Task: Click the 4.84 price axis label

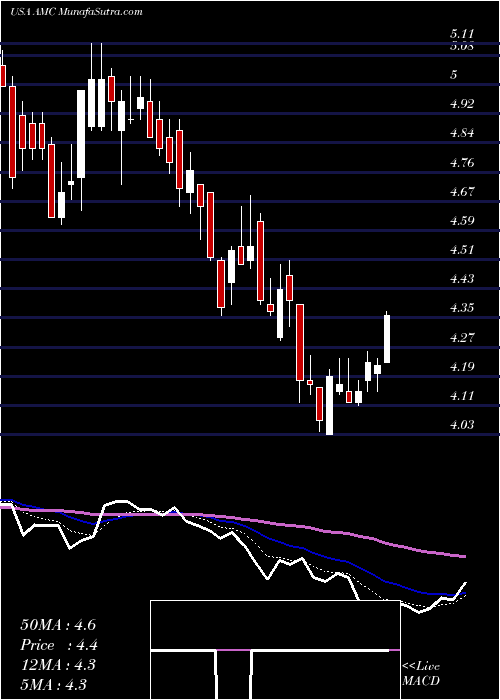Action: [x=462, y=133]
